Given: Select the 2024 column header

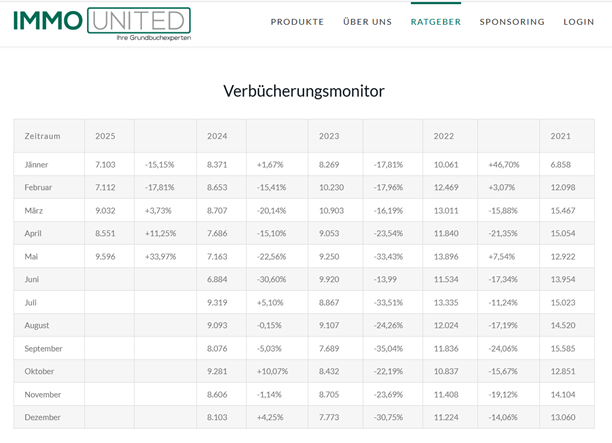Looking at the screenshot, I should tap(219, 135).
